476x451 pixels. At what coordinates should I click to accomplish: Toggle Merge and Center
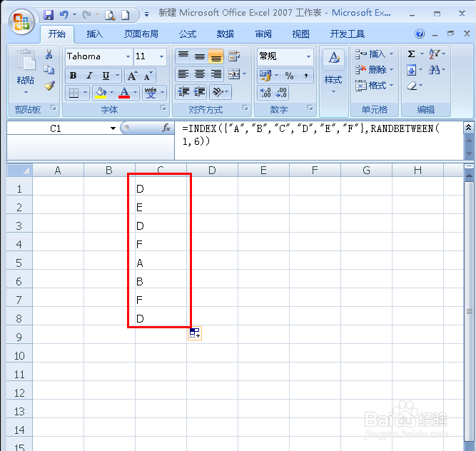(x=234, y=74)
